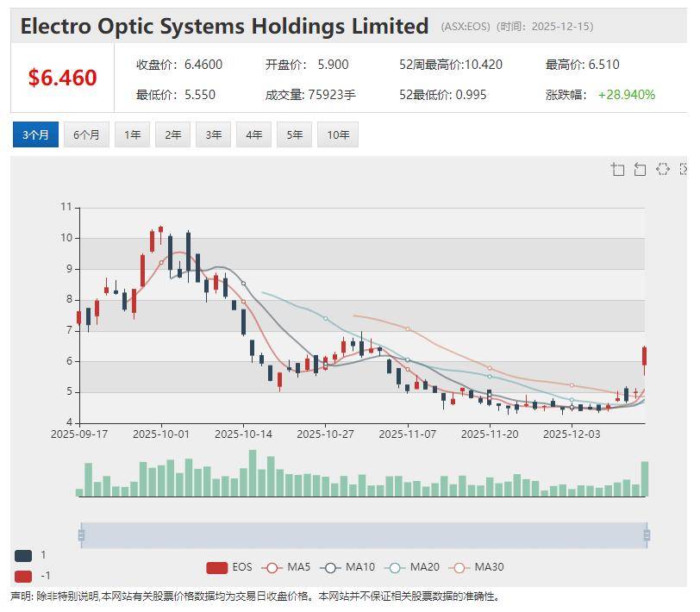Click the tallest volume bar in mid-October
The width and height of the screenshot is (700, 612).
click(x=253, y=473)
